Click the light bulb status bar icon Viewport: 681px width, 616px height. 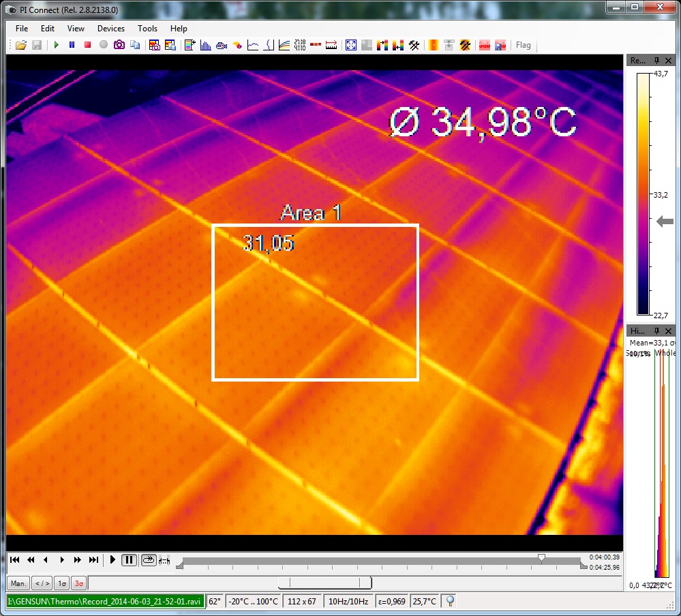point(450,601)
